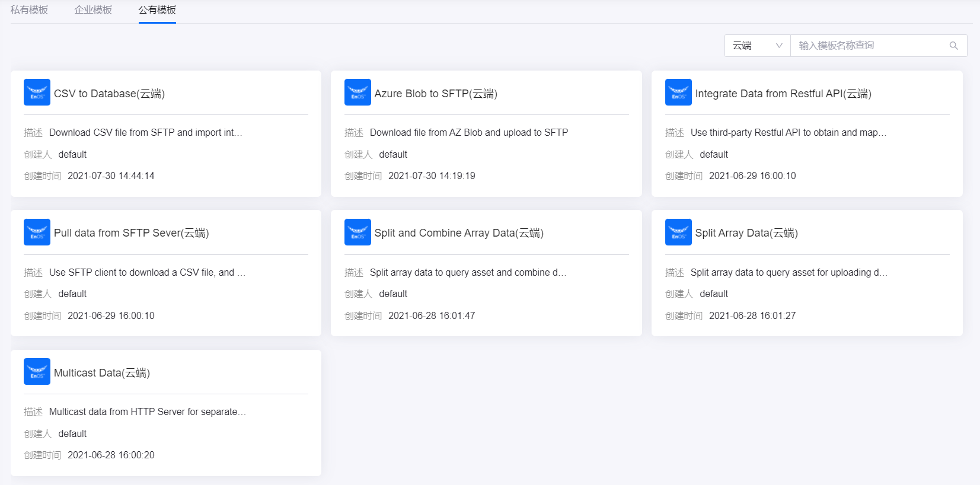Viewport: 980px width, 485px height.
Task: Switch to the 私有模板 tab
Action: tap(29, 10)
